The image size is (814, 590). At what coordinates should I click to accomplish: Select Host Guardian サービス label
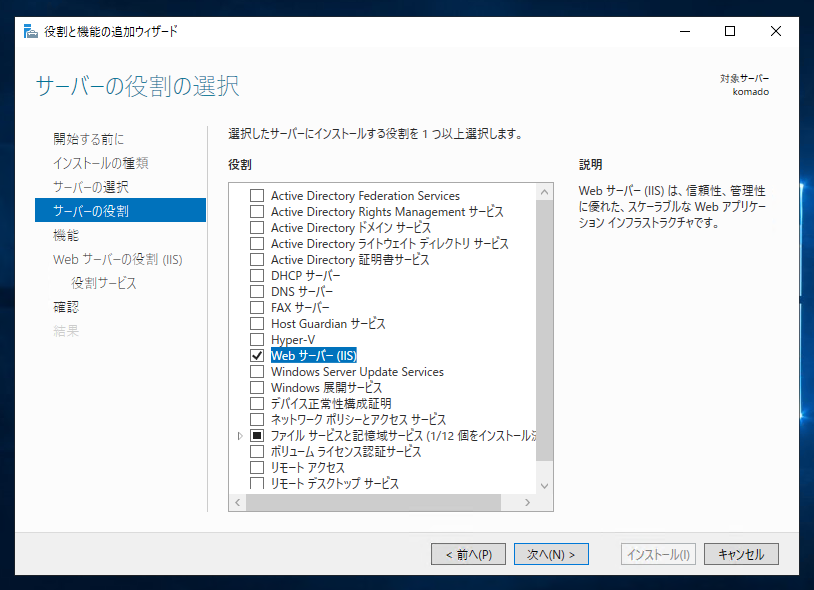[x=328, y=324]
